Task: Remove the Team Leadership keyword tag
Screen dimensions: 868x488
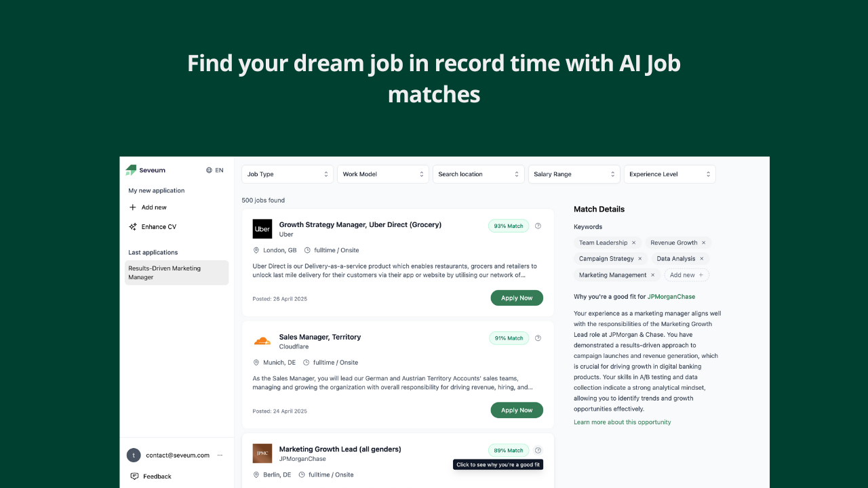Action: (x=634, y=243)
